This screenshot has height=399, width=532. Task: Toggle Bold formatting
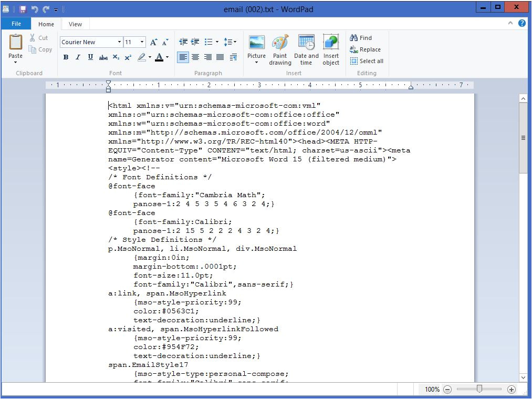(x=66, y=57)
